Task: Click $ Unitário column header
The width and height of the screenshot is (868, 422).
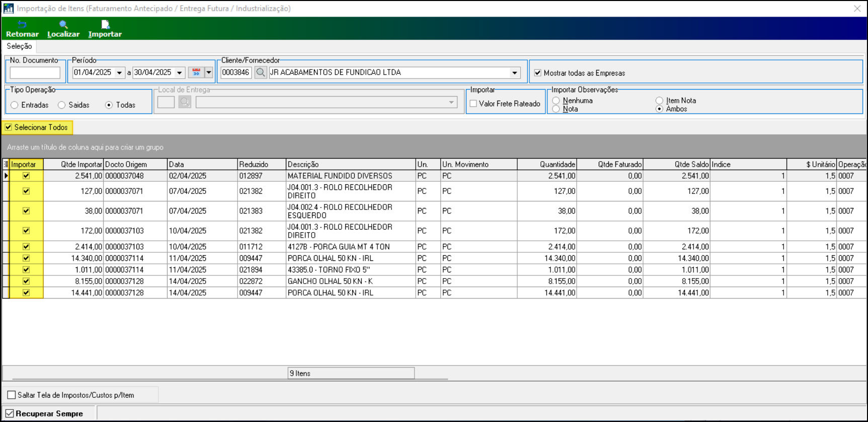Action: click(x=812, y=164)
